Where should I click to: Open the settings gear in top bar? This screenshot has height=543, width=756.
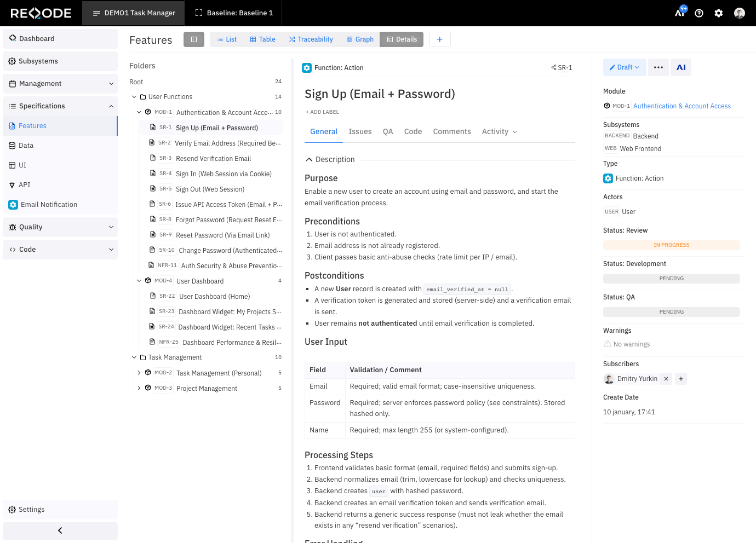tap(719, 13)
